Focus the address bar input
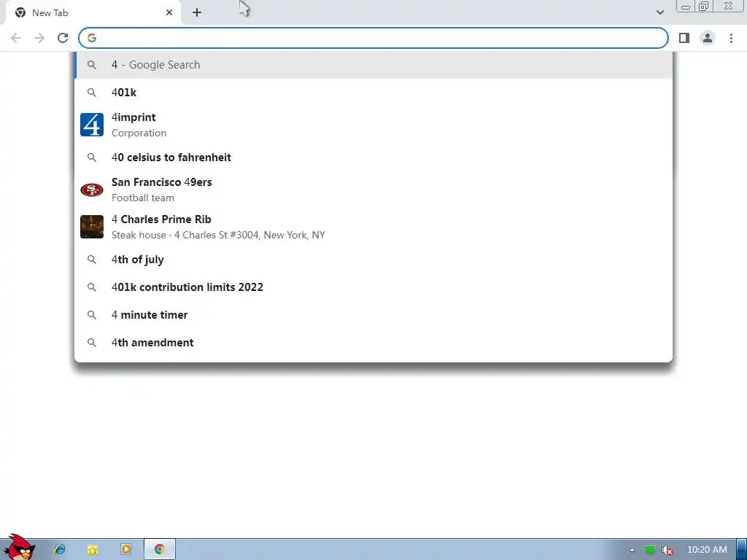Screen dimensions: 747x560 [373, 38]
